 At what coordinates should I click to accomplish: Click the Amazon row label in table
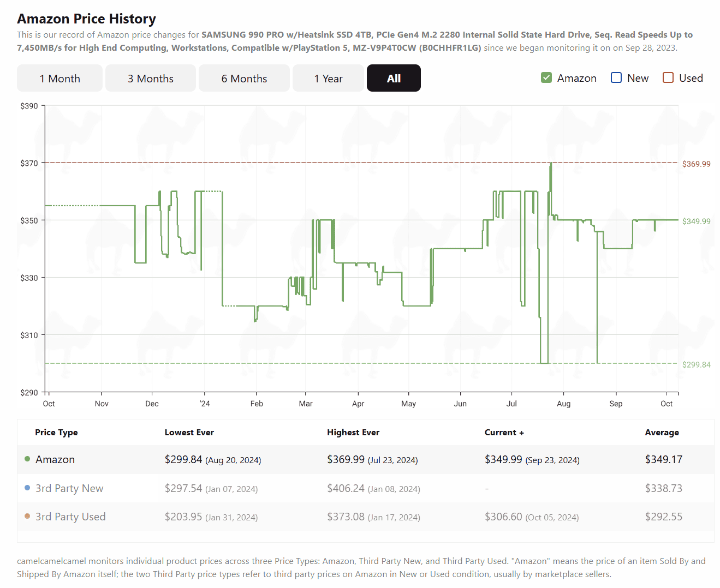click(55, 459)
